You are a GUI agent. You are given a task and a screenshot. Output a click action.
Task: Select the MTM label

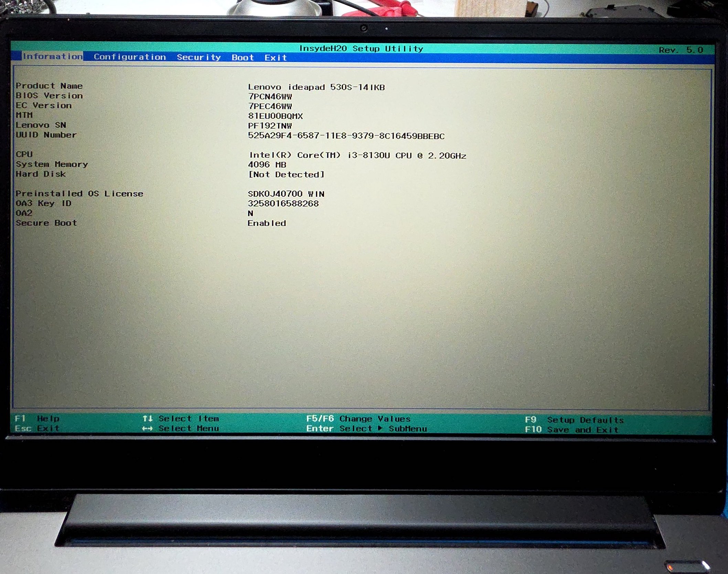(x=24, y=115)
